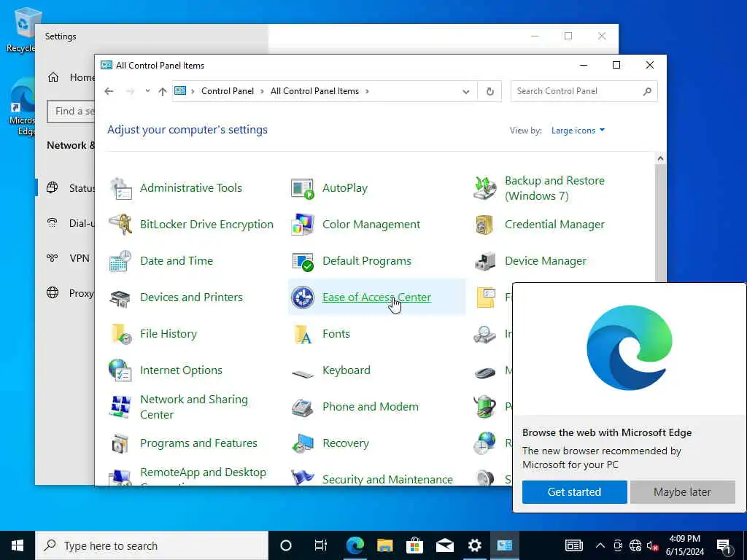Select VPN in Settings sidebar
This screenshot has width=747, height=560.
tap(66, 258)
